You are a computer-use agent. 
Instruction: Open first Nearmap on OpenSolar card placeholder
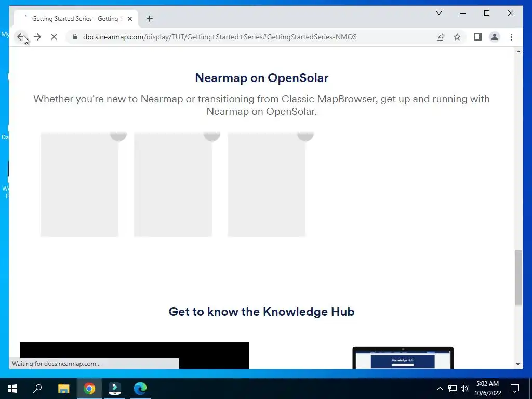[79, 184]
